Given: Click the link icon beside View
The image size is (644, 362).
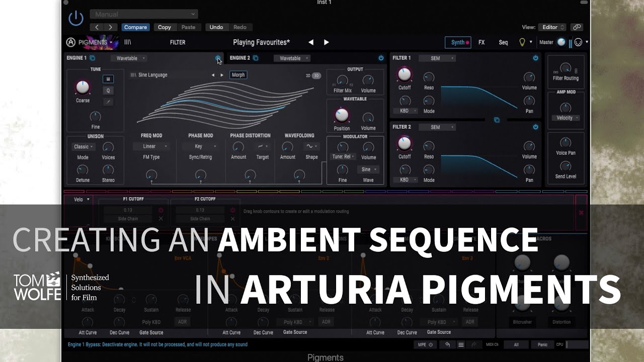Looking at the screenshot, I should pos(577,27).
